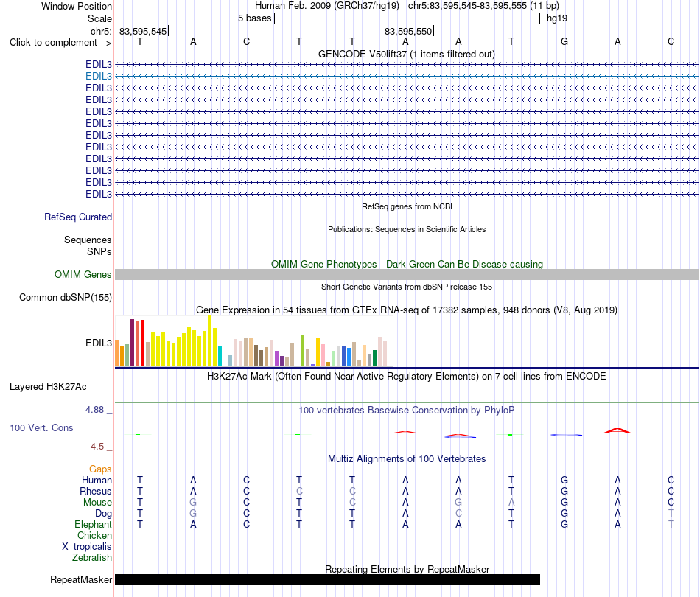This screenshot has width=700, height=597.
Task: Click the Rhesus alignment row label
Action: coord(96,491)
